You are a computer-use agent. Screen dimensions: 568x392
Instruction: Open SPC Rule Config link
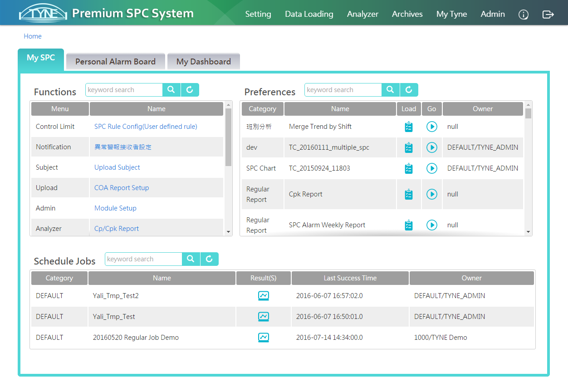pyautogui.click(x=146, y=127)
